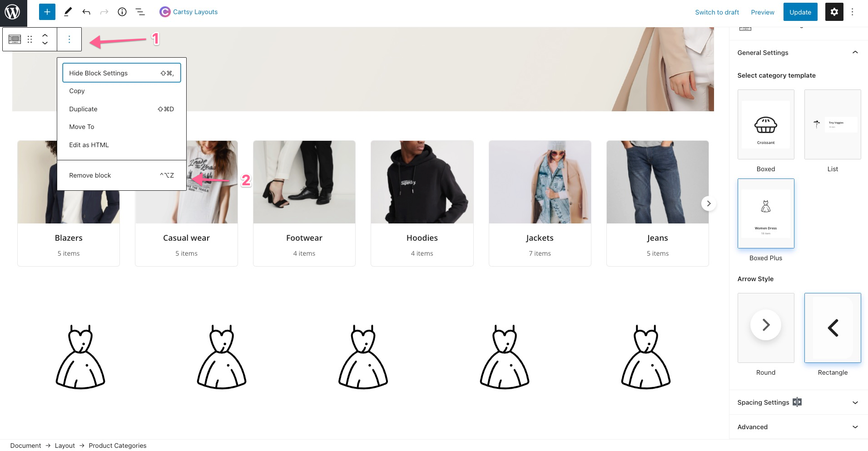Select Copy from the block menu

pos(122,91)
